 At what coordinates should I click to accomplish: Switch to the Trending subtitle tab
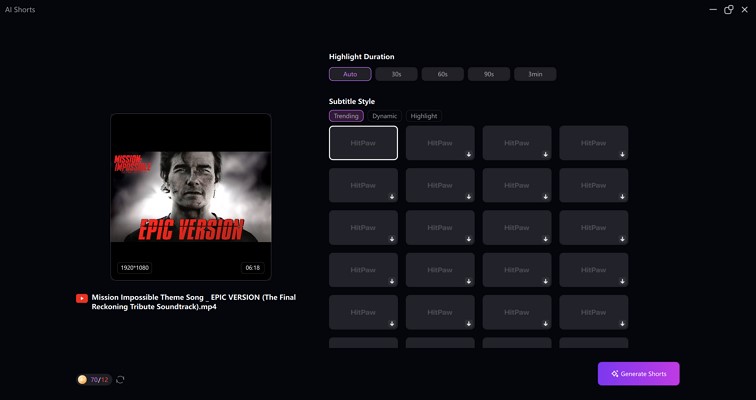346,116
